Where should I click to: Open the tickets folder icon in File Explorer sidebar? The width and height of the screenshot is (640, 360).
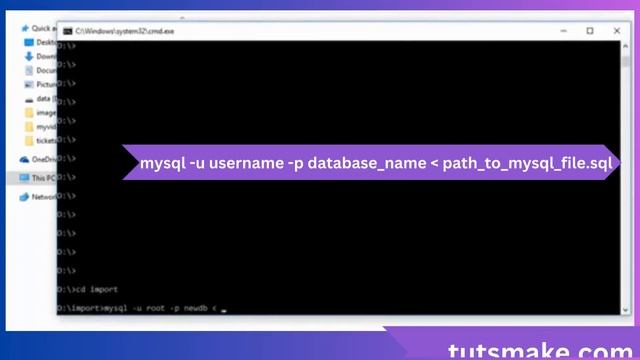click(29, 141)
